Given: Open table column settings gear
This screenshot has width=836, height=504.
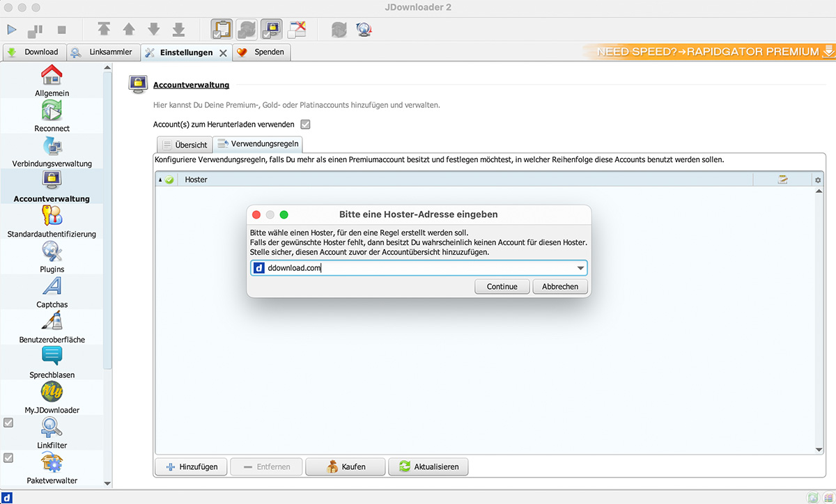Looking at the screenshot, I should (818, 180).
